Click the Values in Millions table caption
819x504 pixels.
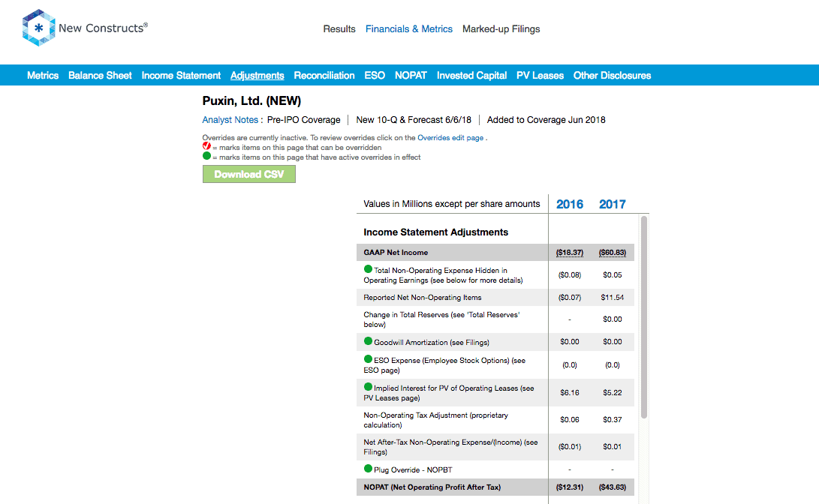coord(452,204)
